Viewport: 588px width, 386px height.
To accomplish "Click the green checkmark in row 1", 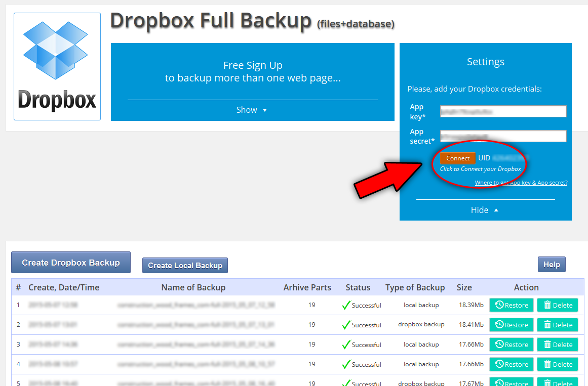I will pos(346,305).
